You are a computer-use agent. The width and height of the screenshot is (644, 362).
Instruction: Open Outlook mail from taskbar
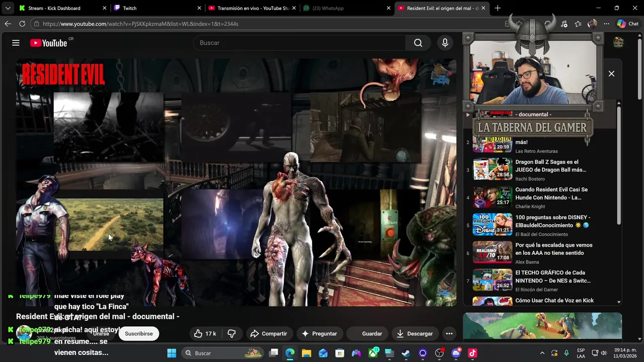coord(323,353)
